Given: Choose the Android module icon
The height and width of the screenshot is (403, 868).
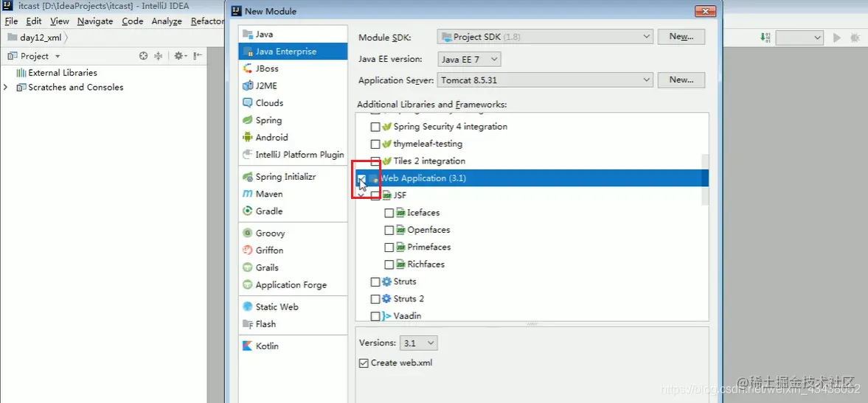Looking at the screenshot, I should coord(248,137).
